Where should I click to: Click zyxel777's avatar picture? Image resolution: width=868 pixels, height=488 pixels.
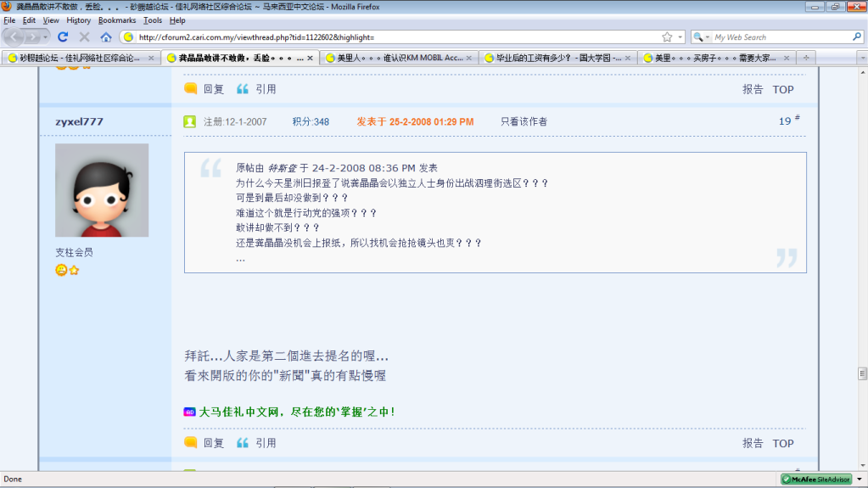point(102,190)
